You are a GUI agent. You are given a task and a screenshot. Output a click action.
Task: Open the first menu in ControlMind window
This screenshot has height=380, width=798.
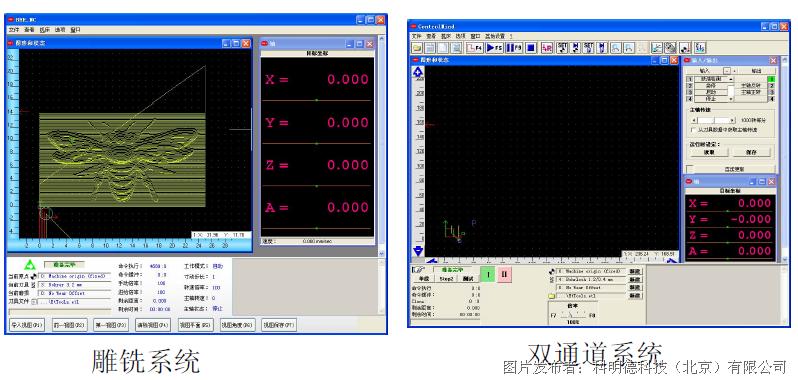pos(416,36)
